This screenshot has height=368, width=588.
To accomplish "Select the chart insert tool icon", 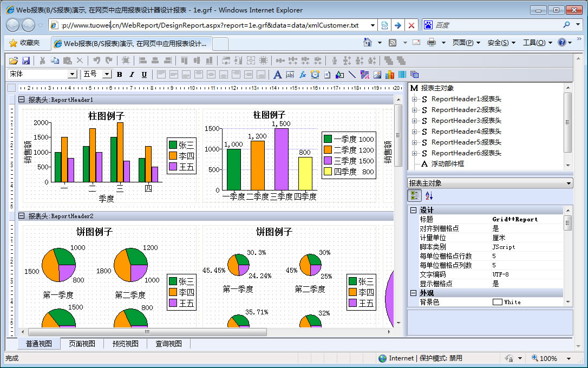I will point(390,75).
